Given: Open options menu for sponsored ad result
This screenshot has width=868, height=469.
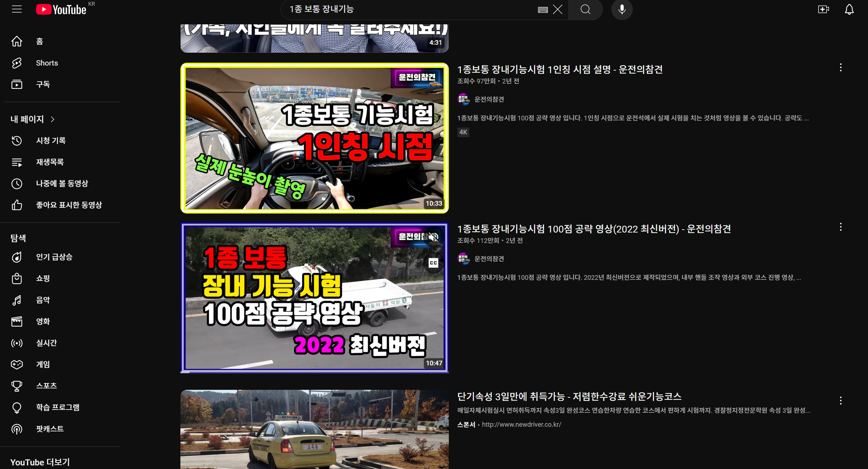Looking at the screenshot, I should [840, 400].
